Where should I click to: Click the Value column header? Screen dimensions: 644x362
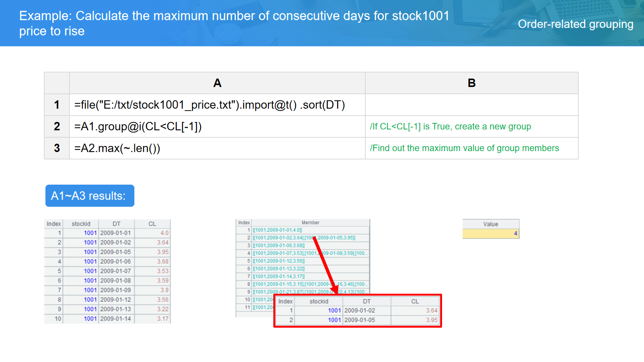491,224
